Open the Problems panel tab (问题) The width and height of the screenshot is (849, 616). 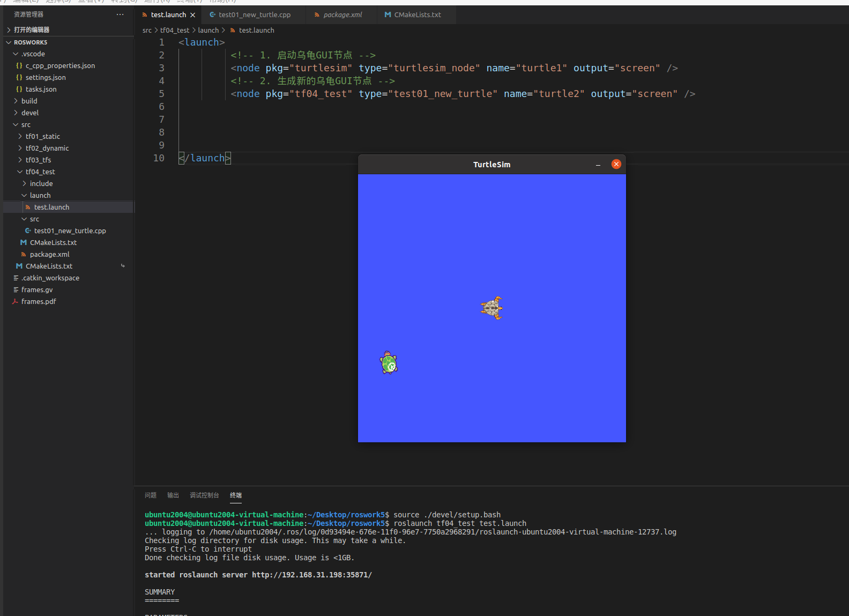pyautogui.click(x=151, y=495)
